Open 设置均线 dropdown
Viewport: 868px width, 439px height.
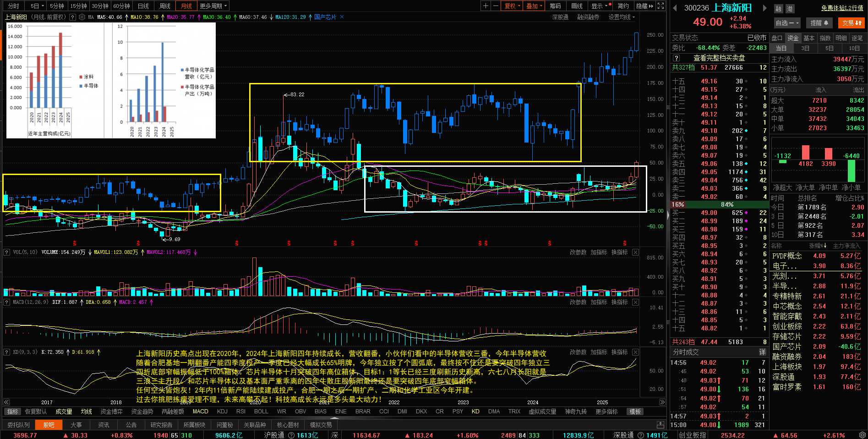point(622,17)
